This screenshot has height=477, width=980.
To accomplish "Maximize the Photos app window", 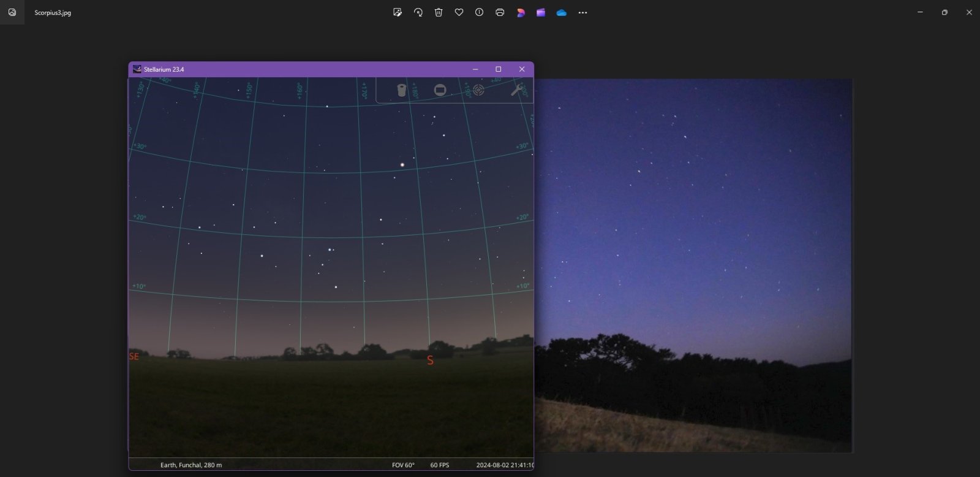I will [944, 12].
